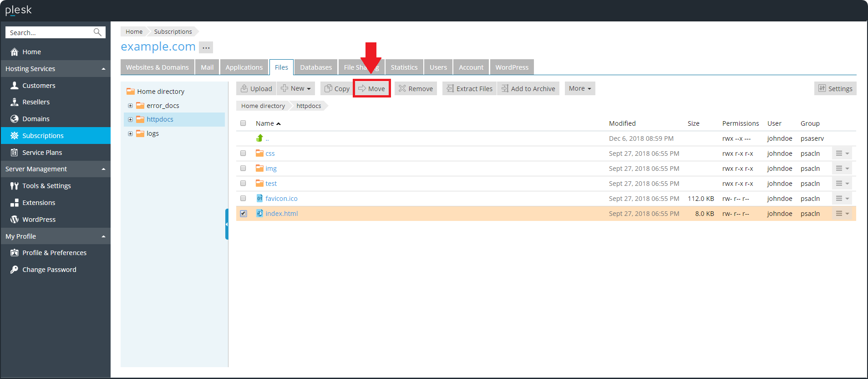The image size is (868, 379).
Task: Open the More dropdown menu
Action: [x=579, y=88]
